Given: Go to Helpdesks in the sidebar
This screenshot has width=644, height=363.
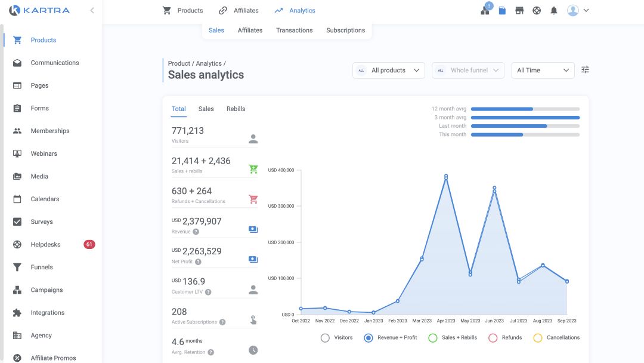Looking at the screenshot, I should tap(45, 245).
